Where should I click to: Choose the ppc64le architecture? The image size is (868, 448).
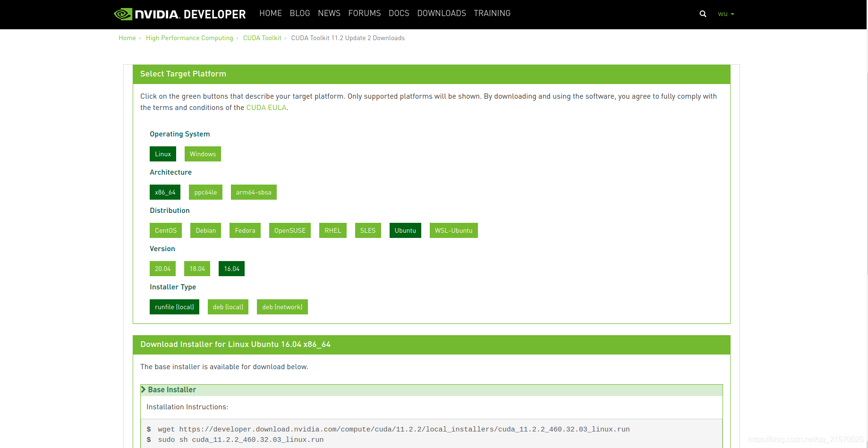click(x=205, y=192)
